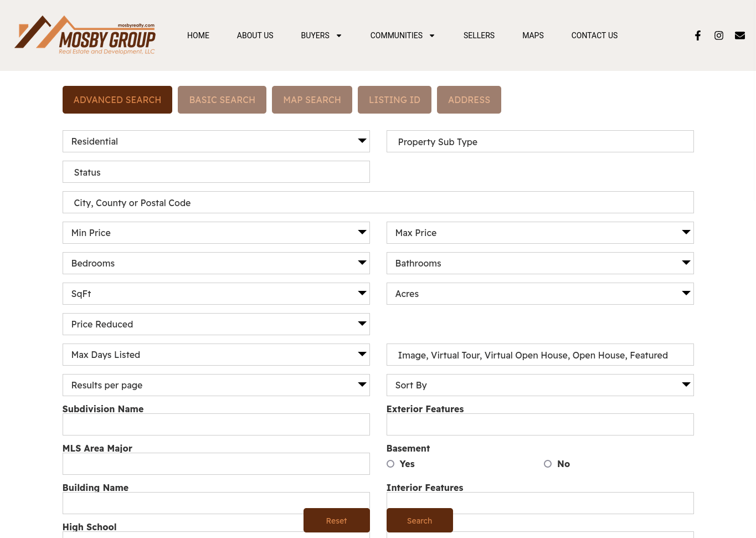Click the Image, Virtual Tour features field
756x538 pixels.
coord(540,355)
